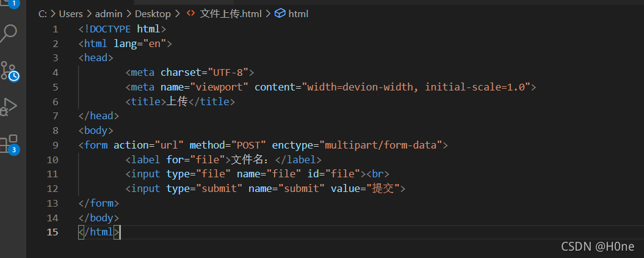Click the 'DOCTYPE' keyword on line 1
The image size is (644, 258).
coord(110,29)
